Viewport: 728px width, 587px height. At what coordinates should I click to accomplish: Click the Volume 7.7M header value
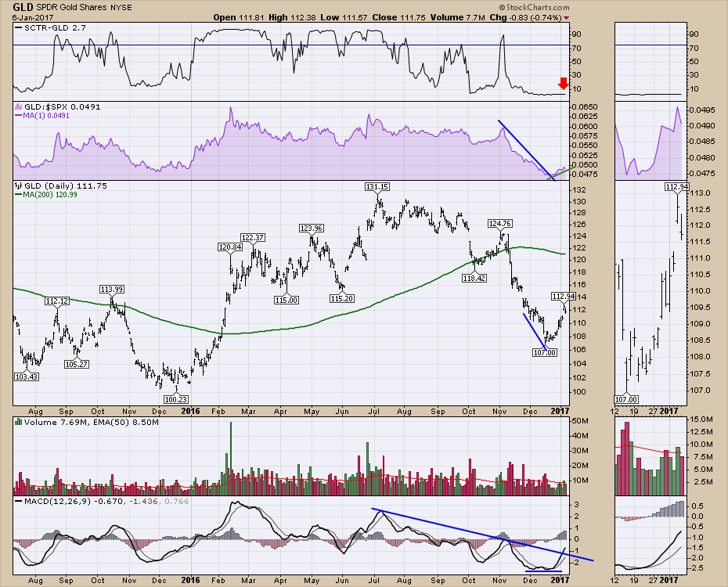pyautogui.click(x=458, y=18)
